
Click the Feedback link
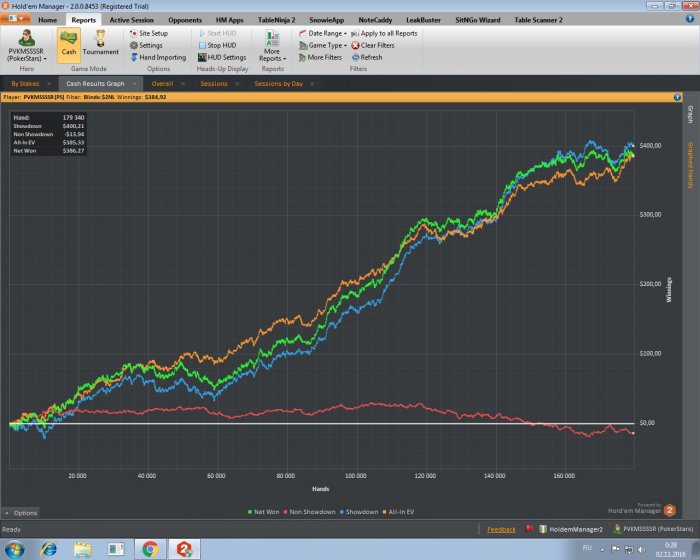[x=501, y=529]
